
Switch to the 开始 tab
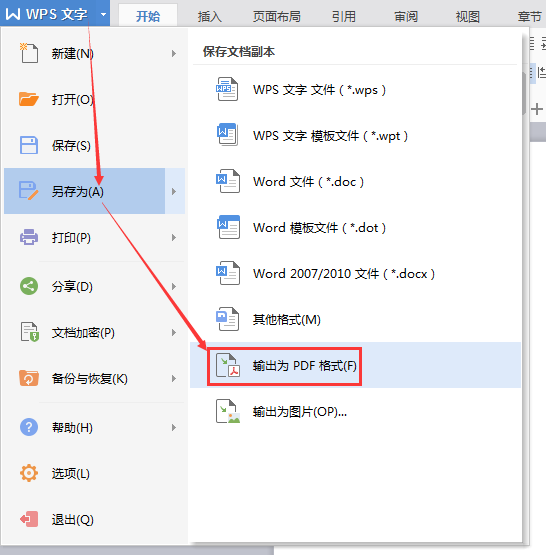click(148, 16)
